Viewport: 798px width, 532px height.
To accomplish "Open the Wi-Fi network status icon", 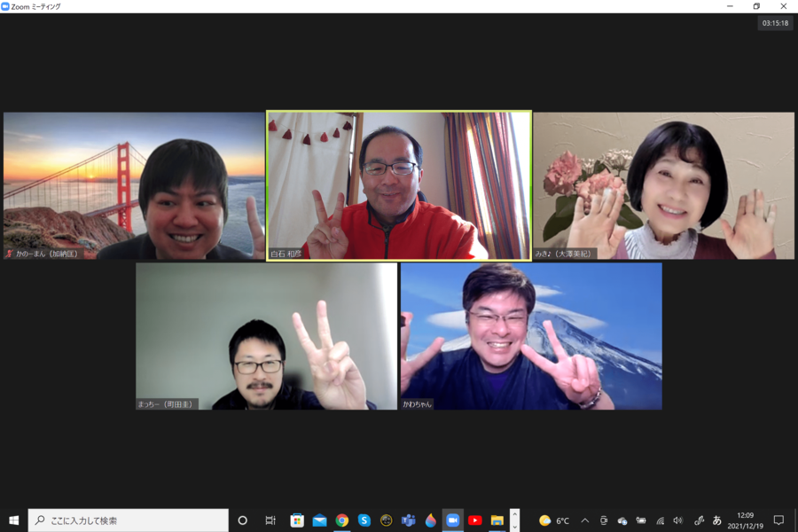I will coord(660,520).
